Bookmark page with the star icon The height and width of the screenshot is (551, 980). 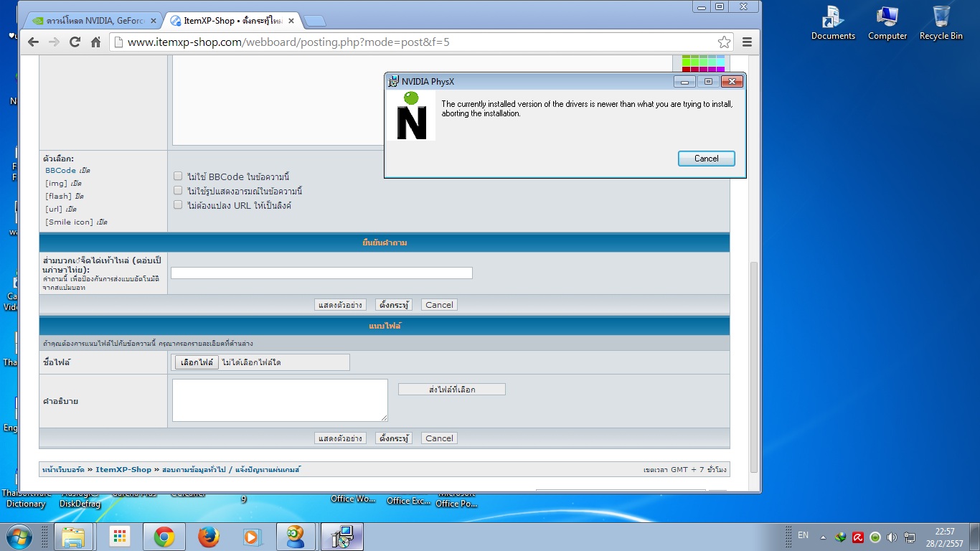coord(724,42)
